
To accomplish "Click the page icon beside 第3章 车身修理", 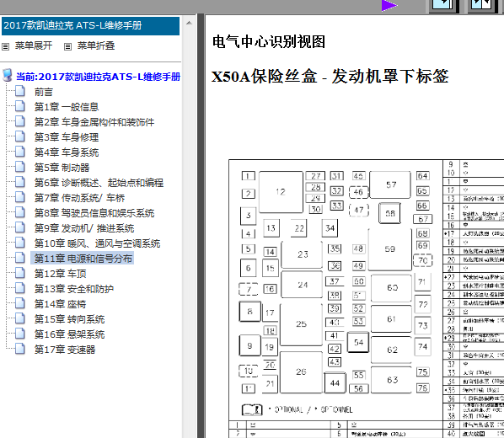I will click(20, 136).
